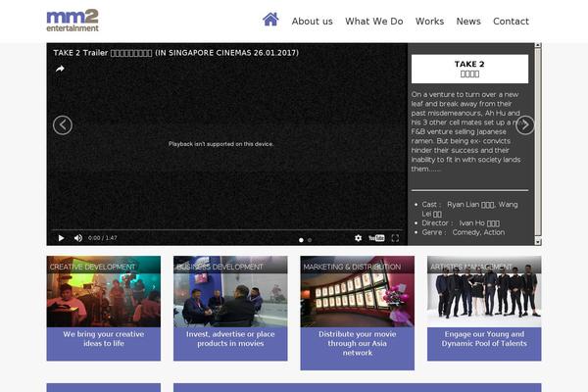Click the video progress bar
Screen dimensions: 588x392
pyautogui.click(x=227, y=229)
